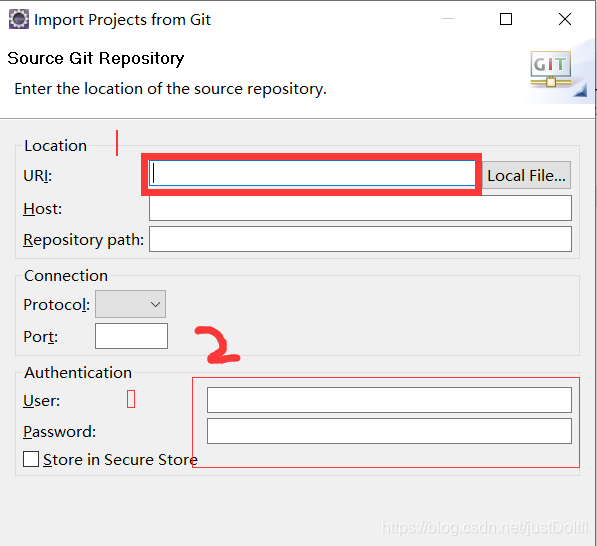Focus the User authentication field
Viewport: 597px width, 546px height.
pyautogui.click(x=389, y=400)
